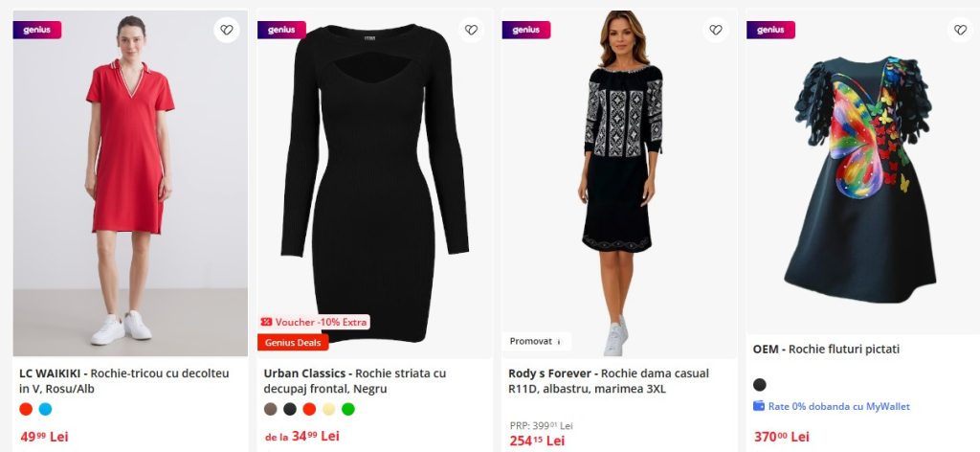Open Urban Classics Rochie striata product link

(x=355, y=380)
